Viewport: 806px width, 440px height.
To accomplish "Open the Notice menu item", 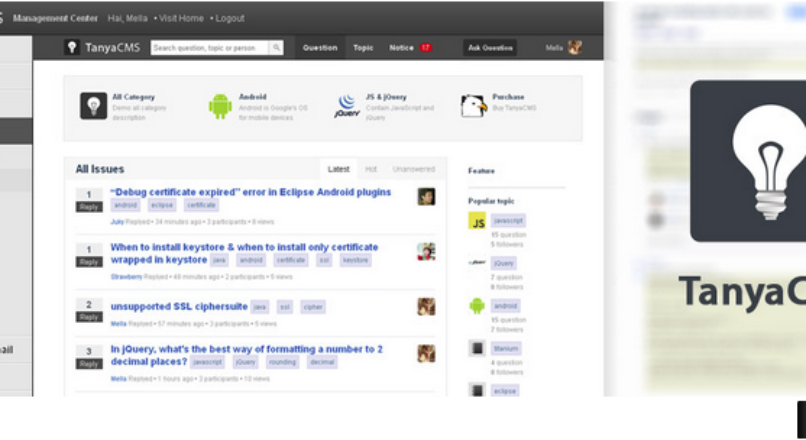I will click(401, 48).
